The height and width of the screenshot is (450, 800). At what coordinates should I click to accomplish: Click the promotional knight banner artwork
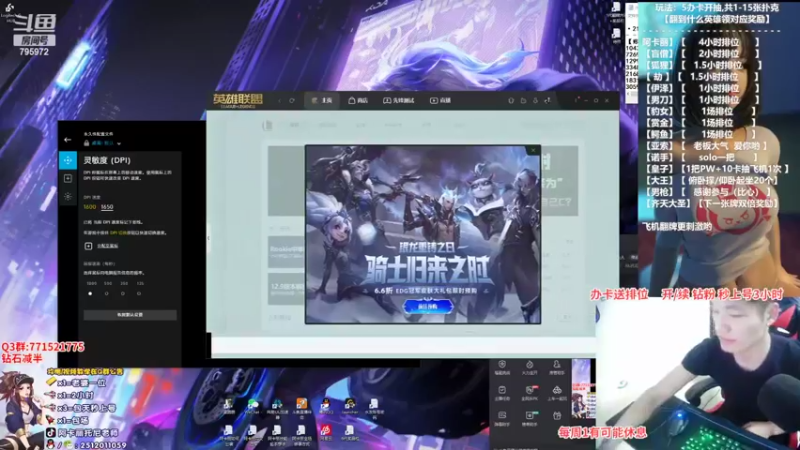[x=423, y=234]
